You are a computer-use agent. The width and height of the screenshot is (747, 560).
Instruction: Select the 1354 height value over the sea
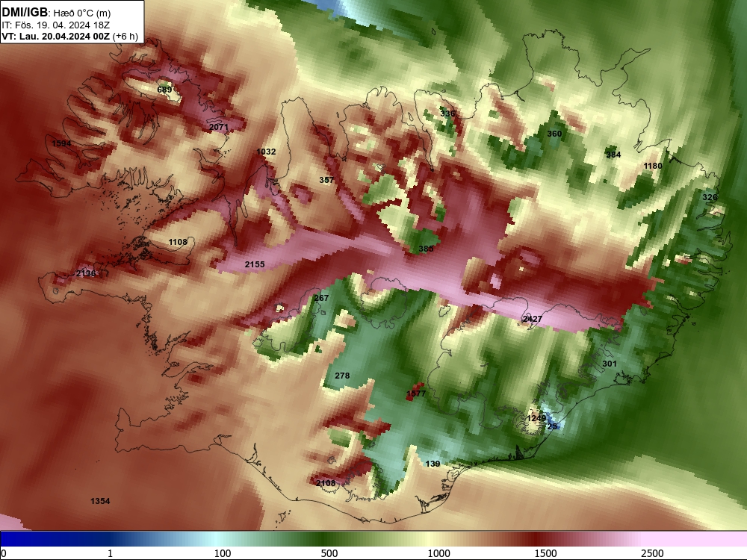tap(100, 500)
